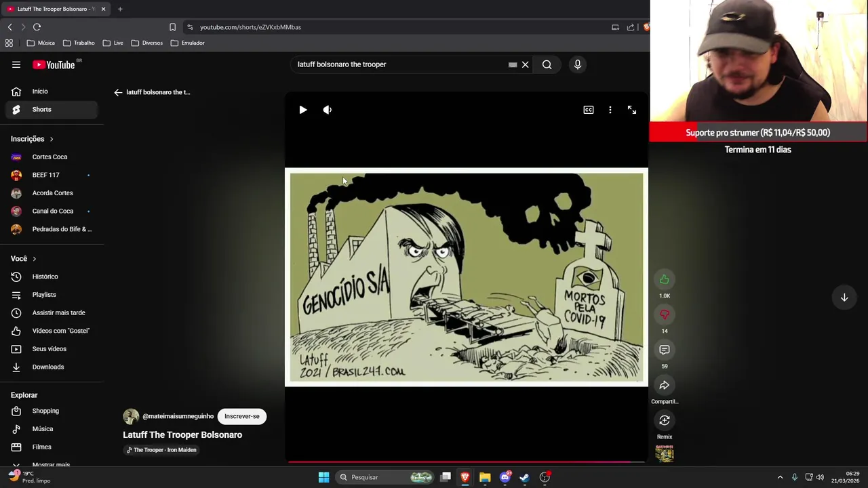Image resolution: width=868 pixels, height=488 pixels.
Task: Open Canal do Coca subscription
Action: coord(51,211)
